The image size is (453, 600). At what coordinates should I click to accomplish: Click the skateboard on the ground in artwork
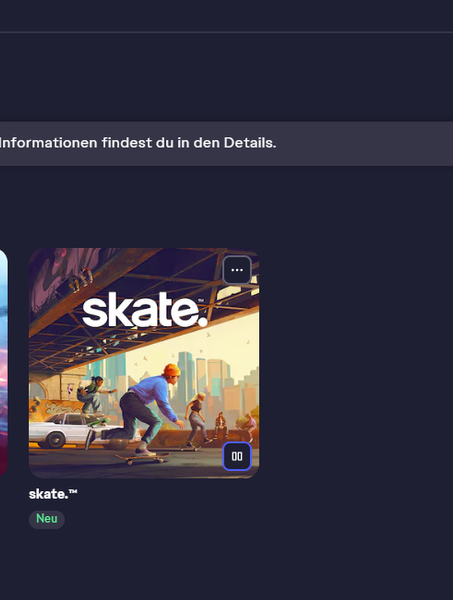click(x=142, y=457)
